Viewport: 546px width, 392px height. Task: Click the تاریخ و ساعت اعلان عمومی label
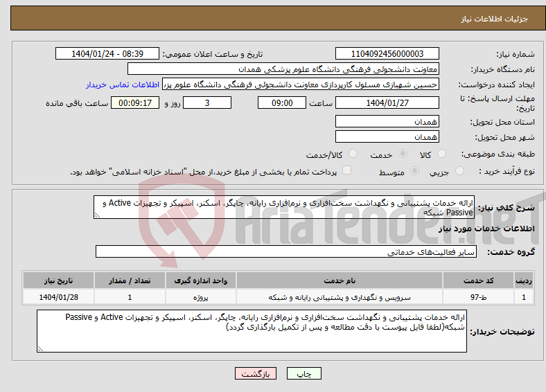pyautogui.click(x=213, y=54)
